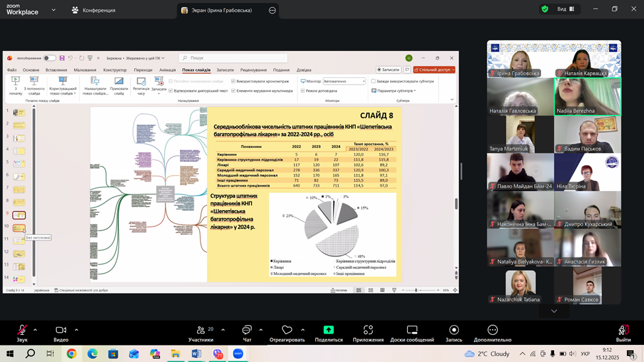Expand audio options arrow next to Звук
Image resolution: width=644 pixels, height=362 pixels.
click(x=35, y=330)
